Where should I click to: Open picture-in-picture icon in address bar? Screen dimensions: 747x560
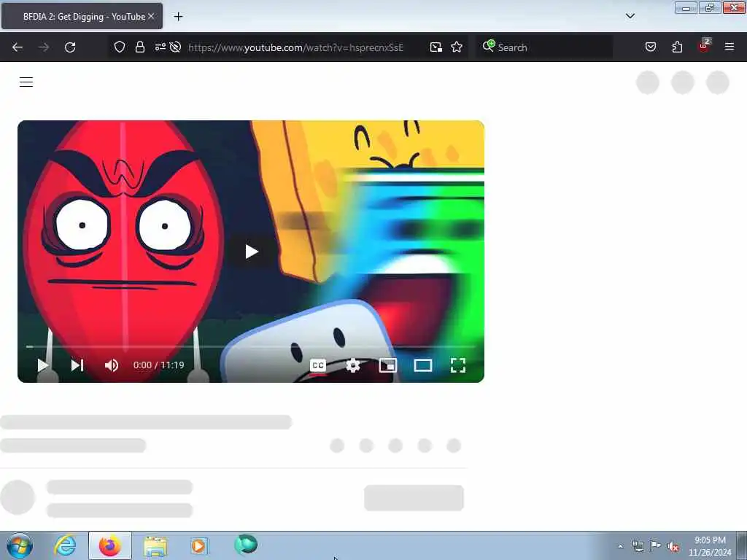click(x=436, y=47)
